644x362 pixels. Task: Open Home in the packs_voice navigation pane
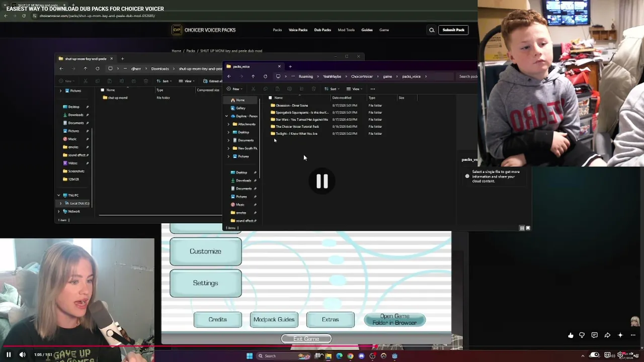(x=240, y=100)
